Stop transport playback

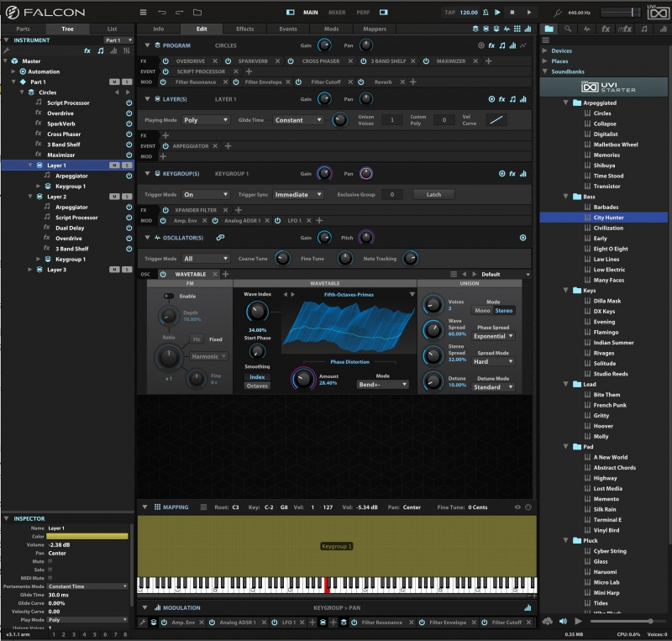pos(512,13)
